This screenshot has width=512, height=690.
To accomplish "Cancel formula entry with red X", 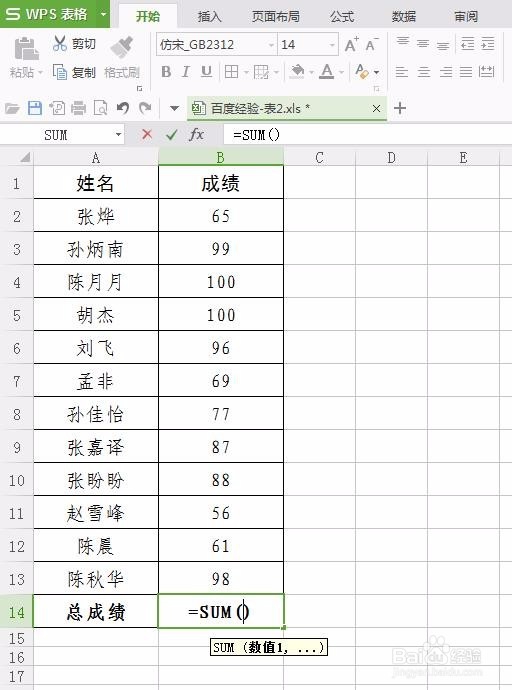I will 147,134.
